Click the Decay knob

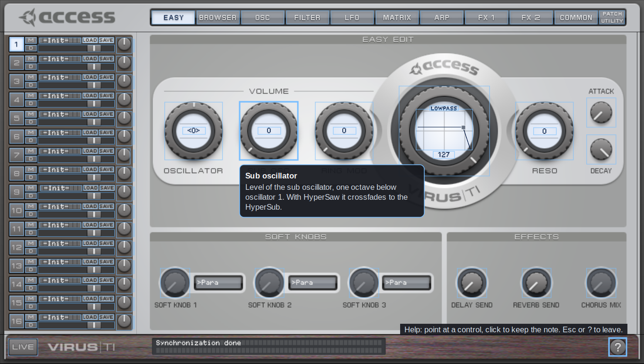click(x=601, y=150)
